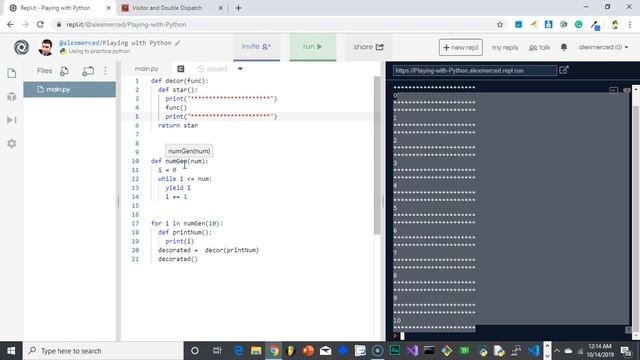This screenshot has width=640, height=360.
Task: Open Chrome from the taskbar
Action: 274,351
